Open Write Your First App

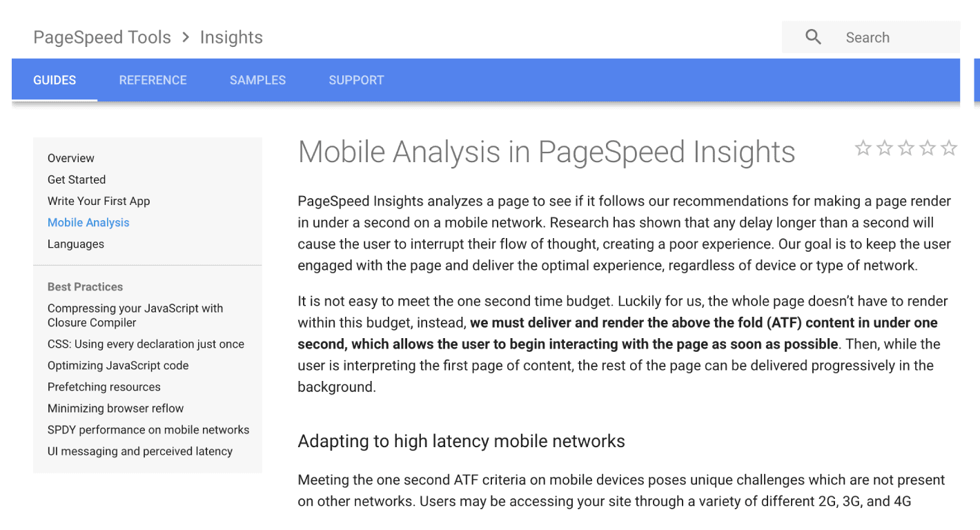tap(99, 201)
